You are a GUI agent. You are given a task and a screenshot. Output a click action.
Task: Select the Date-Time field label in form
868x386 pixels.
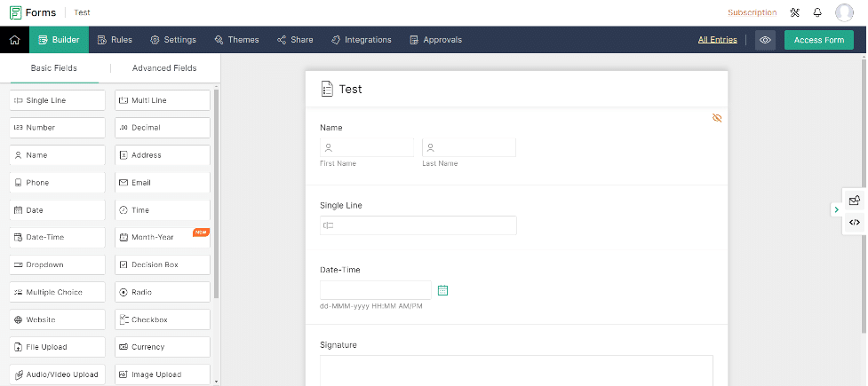(x=340, y=270)
